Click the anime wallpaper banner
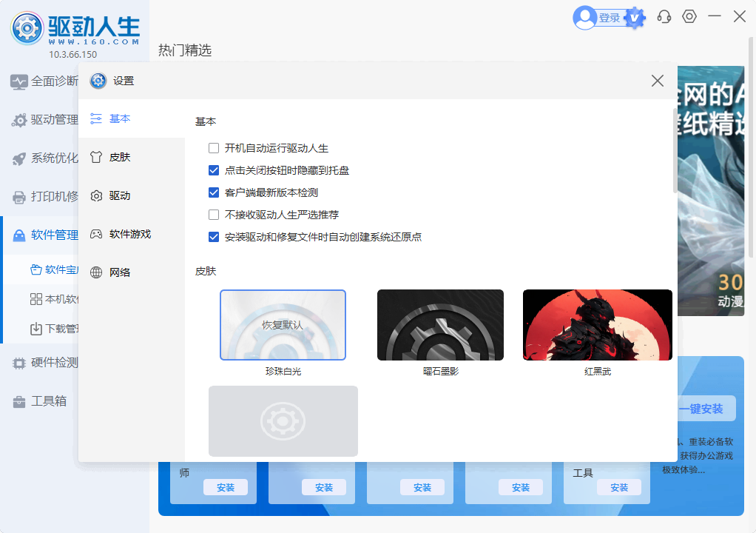This screenshot has width=756, height=533. click(711, 191)
